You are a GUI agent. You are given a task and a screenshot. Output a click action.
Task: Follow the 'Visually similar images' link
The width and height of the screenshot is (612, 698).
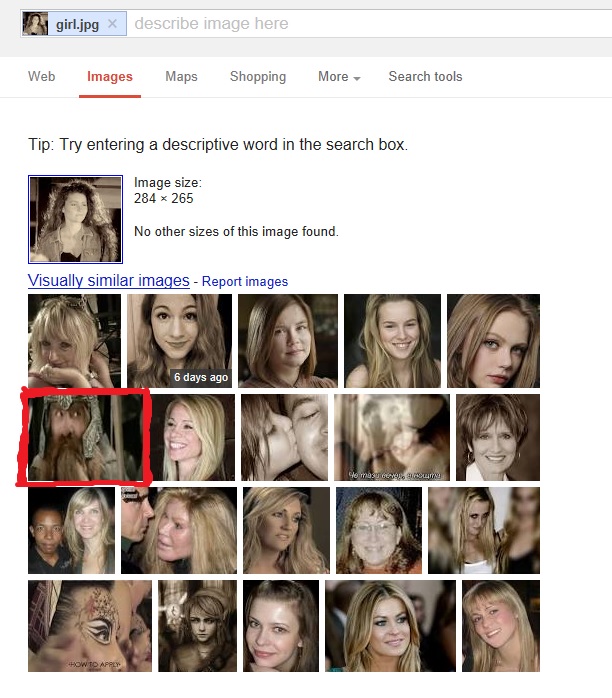tap(108, 281)
